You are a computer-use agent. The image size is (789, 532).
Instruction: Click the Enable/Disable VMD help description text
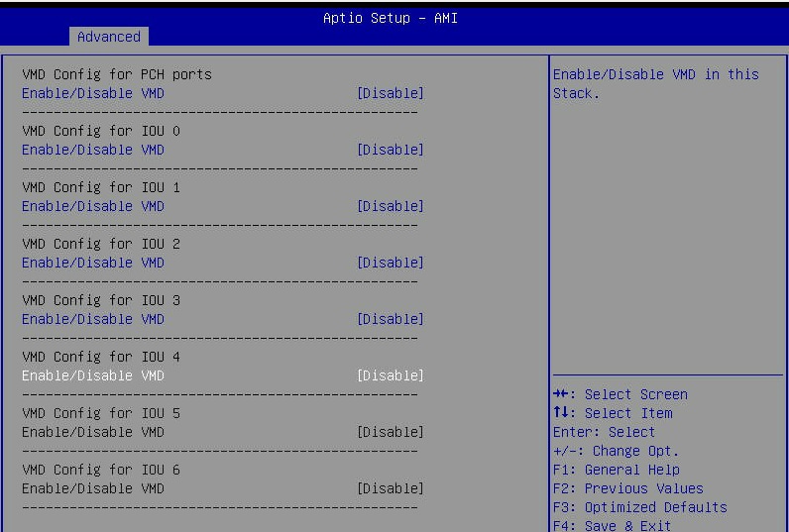[655, 83]
